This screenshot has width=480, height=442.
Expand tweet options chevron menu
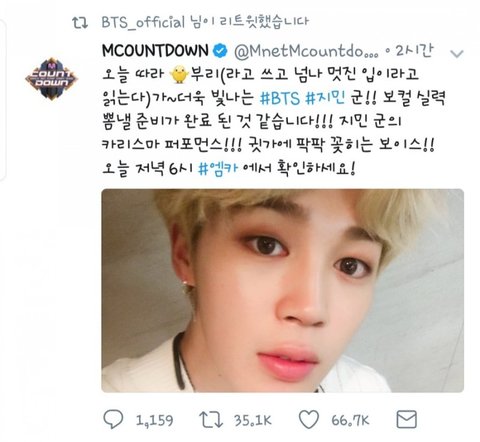click(x=457, y=53)
